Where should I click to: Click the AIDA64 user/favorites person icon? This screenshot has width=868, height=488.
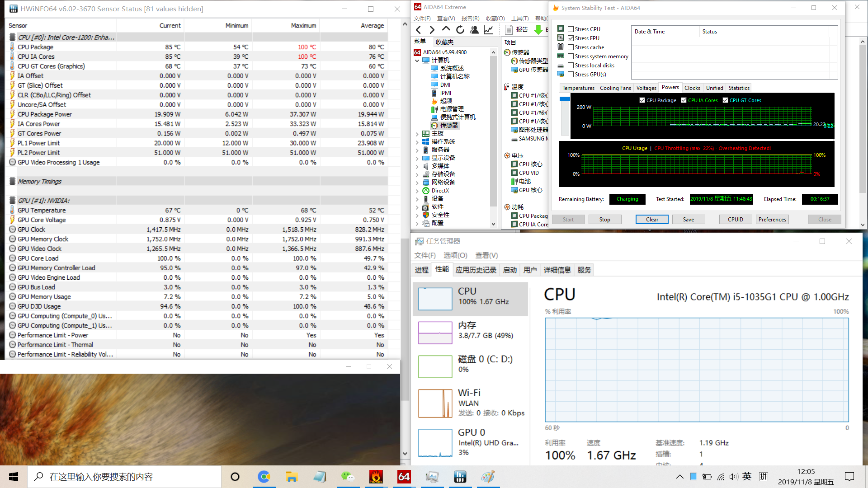pos(474,30)
